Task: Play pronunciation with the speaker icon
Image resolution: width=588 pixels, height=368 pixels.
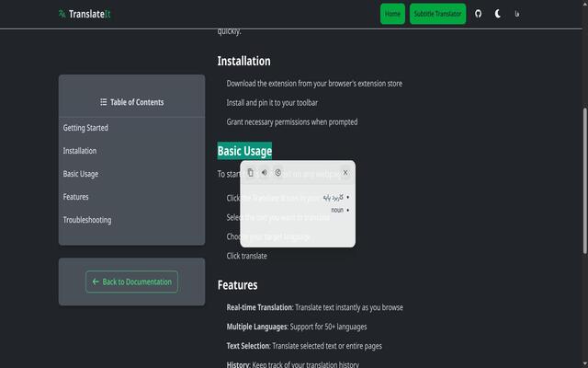Action: 265,172
